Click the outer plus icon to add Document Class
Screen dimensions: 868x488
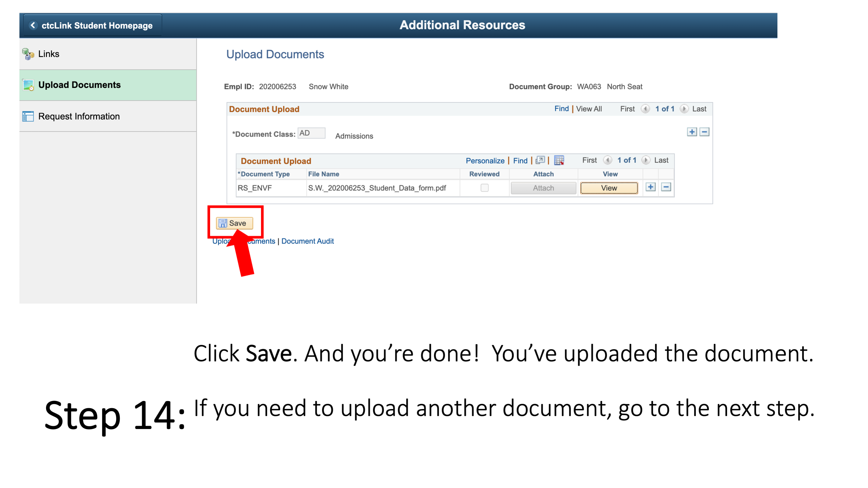pos(691,132)
